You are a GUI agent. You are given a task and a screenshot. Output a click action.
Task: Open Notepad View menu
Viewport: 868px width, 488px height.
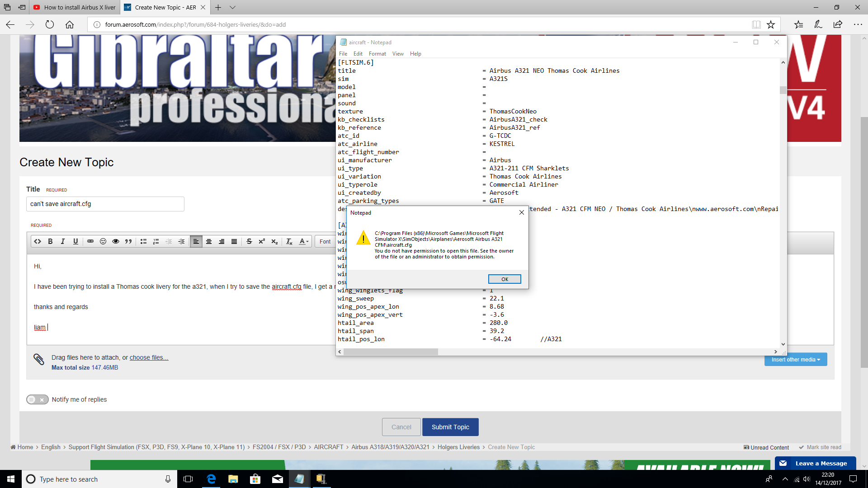pos(398,54)
